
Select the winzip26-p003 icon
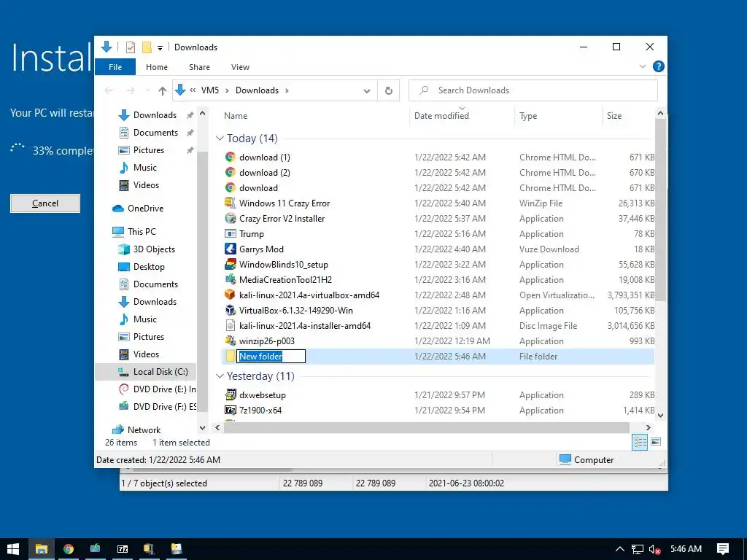tap(230, 341)
